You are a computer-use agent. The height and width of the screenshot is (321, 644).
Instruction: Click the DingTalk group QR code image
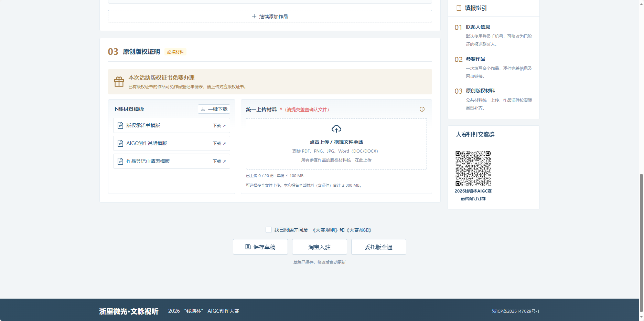[473, 168]
